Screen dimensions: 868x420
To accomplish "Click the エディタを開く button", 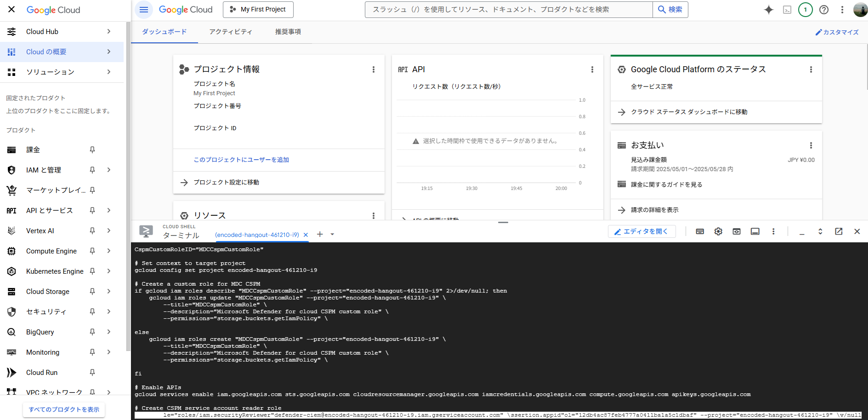I will tap(641, 231).
